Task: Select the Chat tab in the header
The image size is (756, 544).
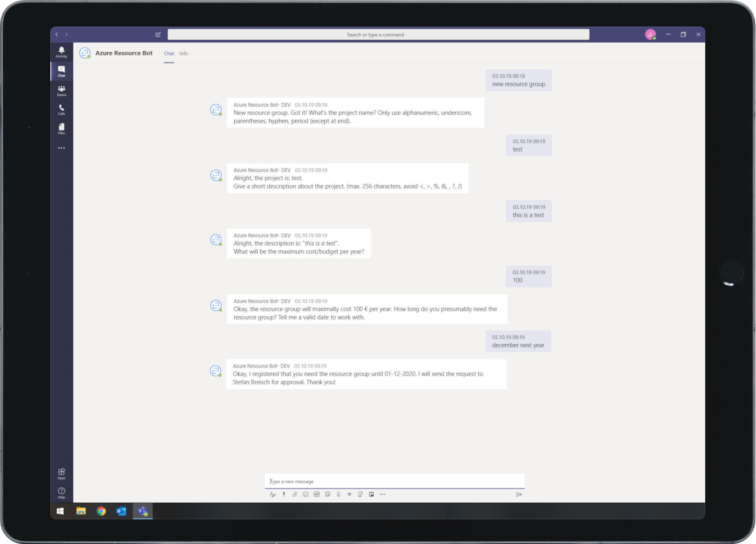Action: click(x=169, y=54)
